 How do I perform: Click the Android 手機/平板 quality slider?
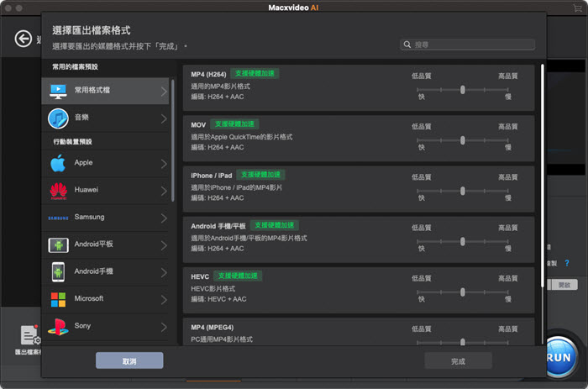[x=462, y=242]
